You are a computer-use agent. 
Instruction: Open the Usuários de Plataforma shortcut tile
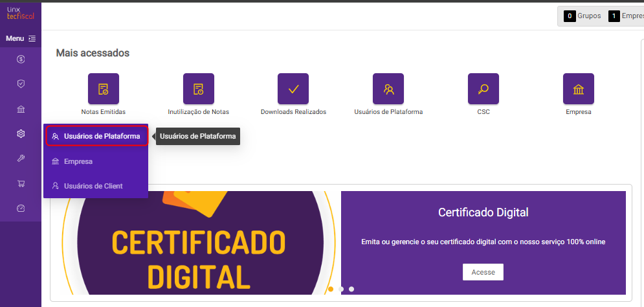[x=388, y=89]
